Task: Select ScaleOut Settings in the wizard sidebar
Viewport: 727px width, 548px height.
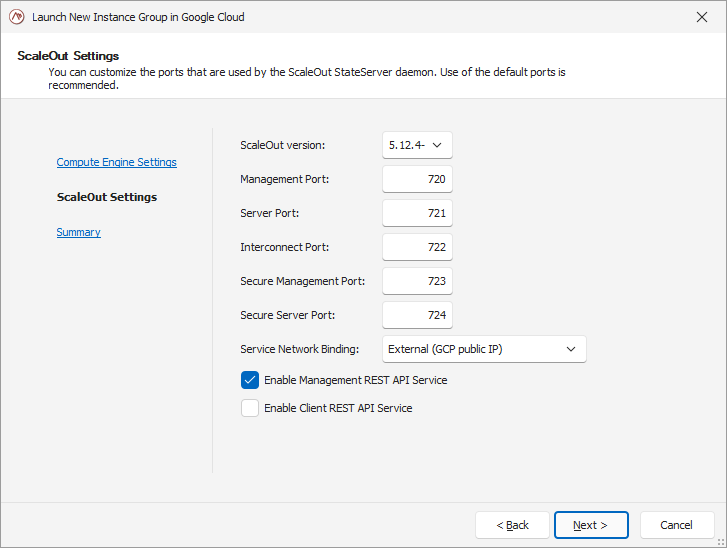Action: coord(107,197)
